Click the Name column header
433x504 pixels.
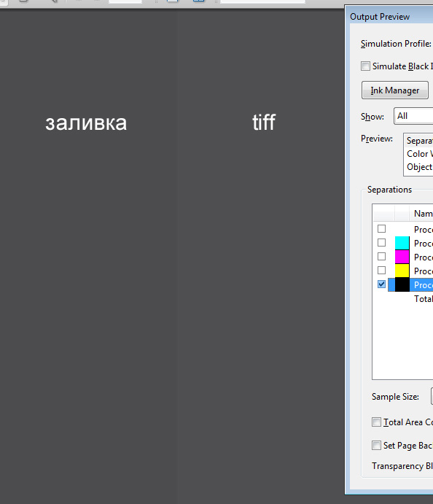[421, 214]
